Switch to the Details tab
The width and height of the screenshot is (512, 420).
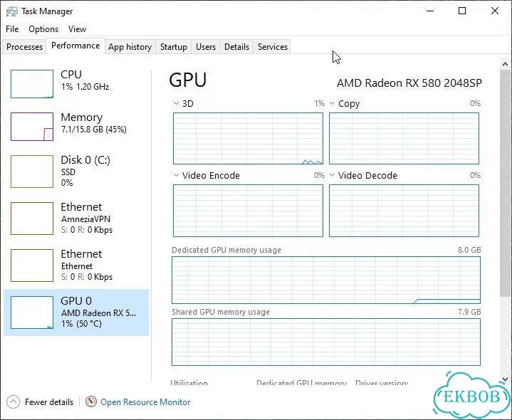[x=236, y=47]
